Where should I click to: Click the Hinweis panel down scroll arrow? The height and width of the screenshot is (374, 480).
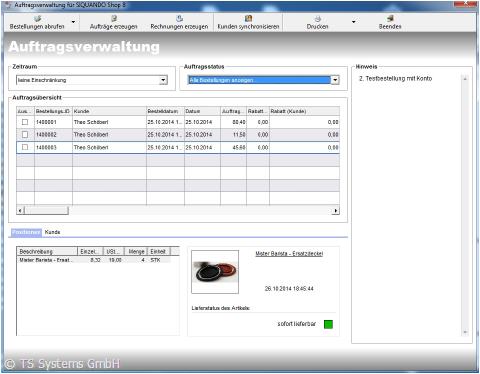465,332
